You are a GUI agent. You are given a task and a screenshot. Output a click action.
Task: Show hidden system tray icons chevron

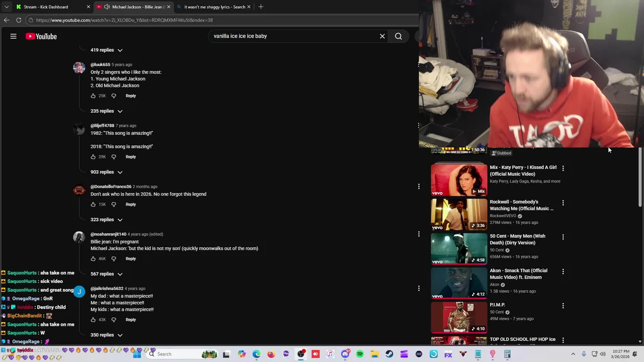click(573, 354)
